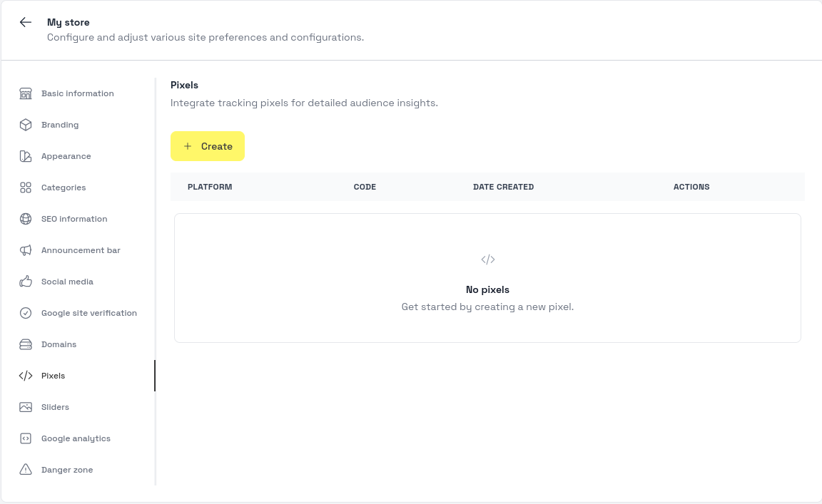
Task: Open Domains via its server icon
Action: tap(26, 344)
